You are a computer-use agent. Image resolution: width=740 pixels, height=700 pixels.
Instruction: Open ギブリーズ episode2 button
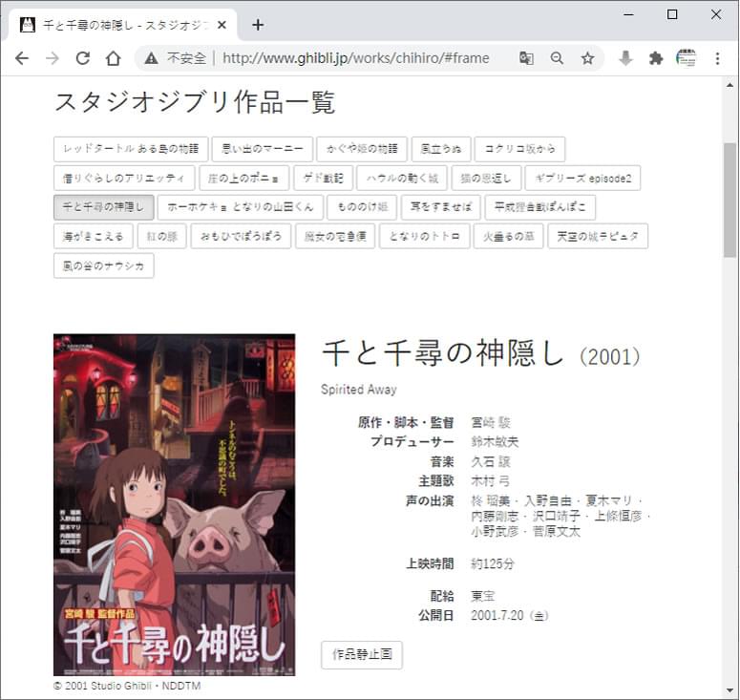tap(582, 178)
